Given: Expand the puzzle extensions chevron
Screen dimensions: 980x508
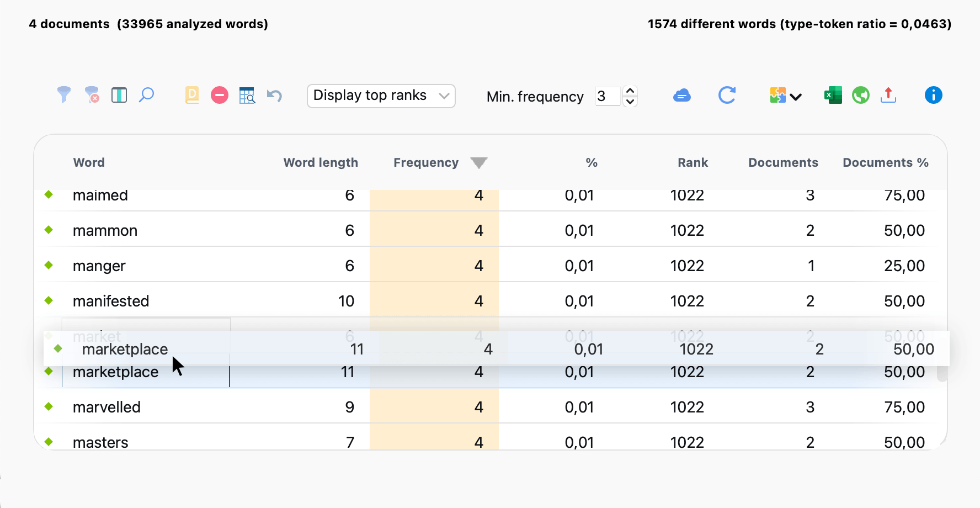Looking at the screenshot, I should (796, 97).
